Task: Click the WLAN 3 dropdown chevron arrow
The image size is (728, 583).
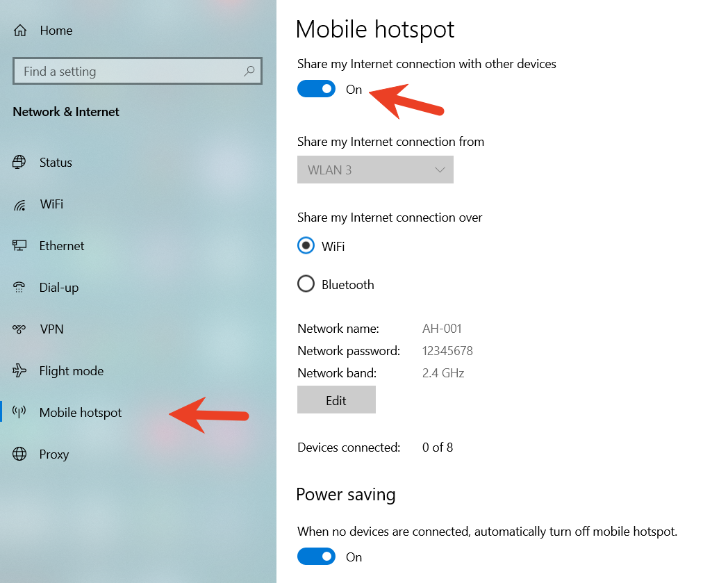Action: (440, 170)
